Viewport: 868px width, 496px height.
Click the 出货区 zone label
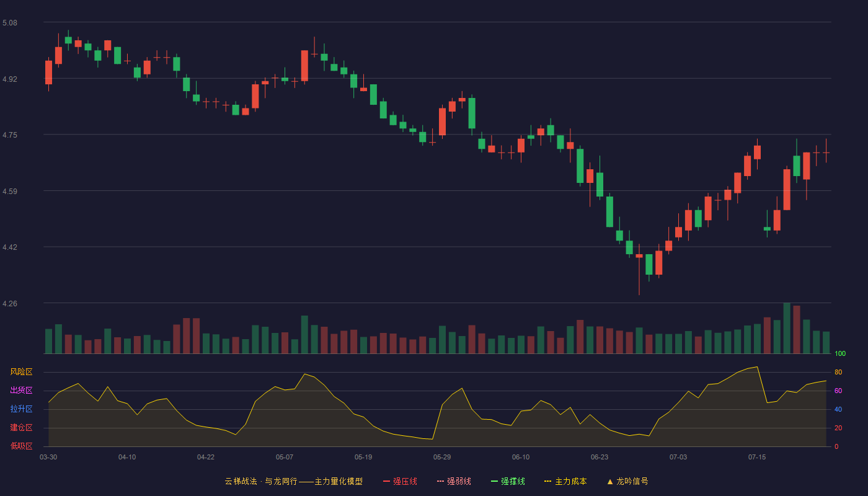click(21, 391)
